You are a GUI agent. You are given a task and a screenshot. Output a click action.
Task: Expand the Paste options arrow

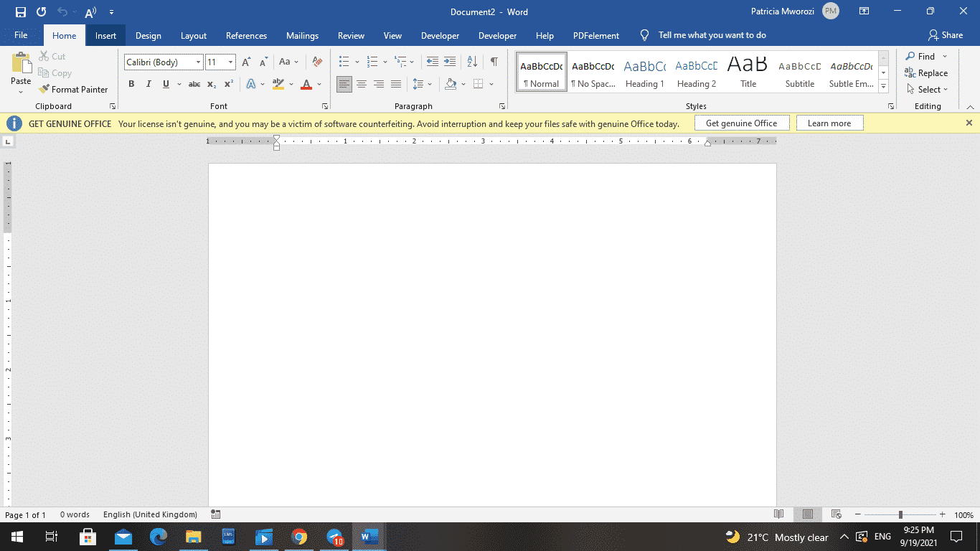pyautogui.click(x=21, y=92)
